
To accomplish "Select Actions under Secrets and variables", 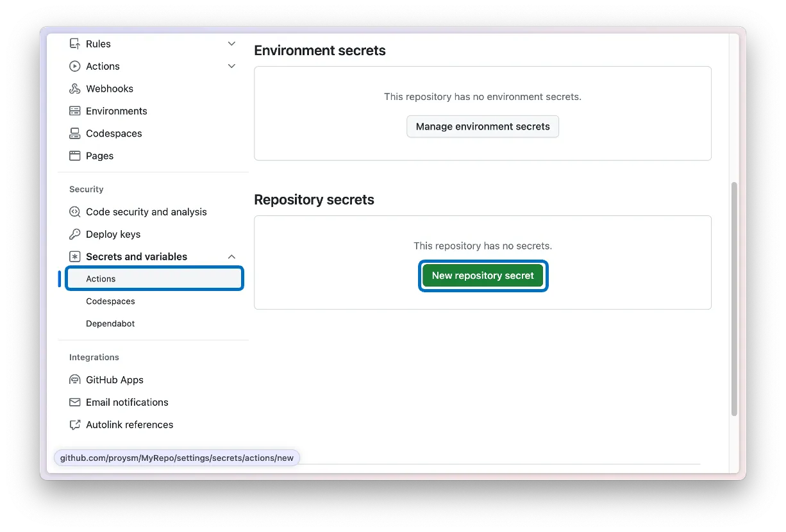I will 155,279.
